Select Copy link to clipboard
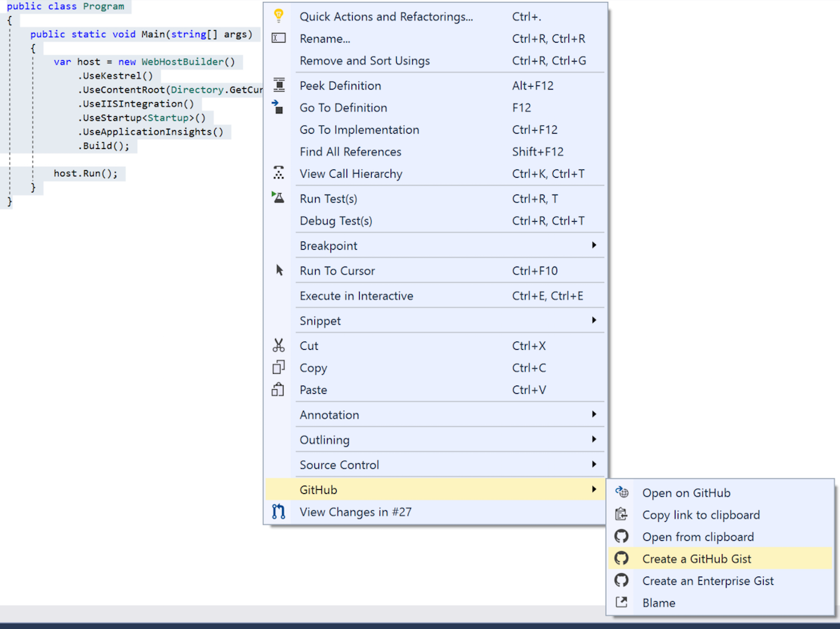The height and width of the screenshot is (629, 840). point(720,515)
